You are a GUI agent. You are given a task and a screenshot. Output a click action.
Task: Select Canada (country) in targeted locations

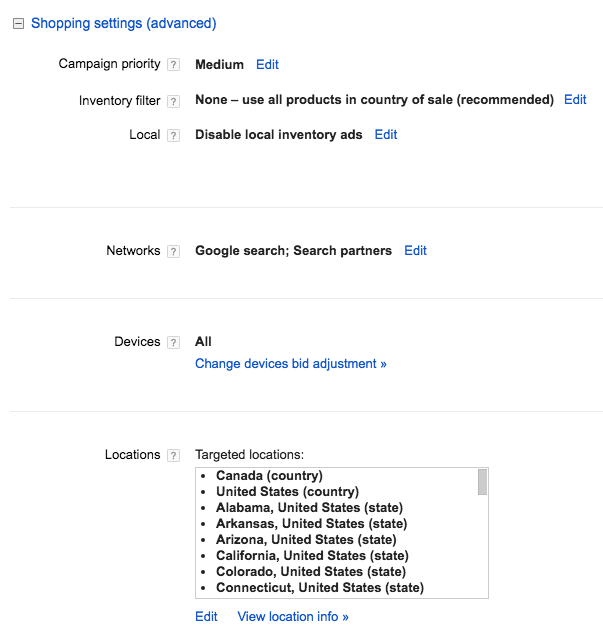[269, 476]
